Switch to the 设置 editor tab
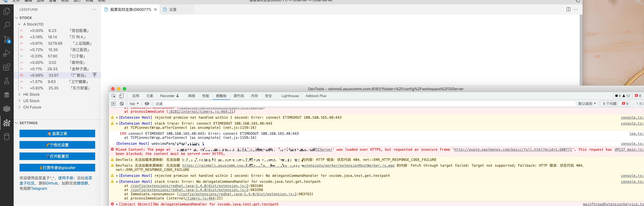Image resolution: width=644 pixels, height=206 pixels. (173, 9)
